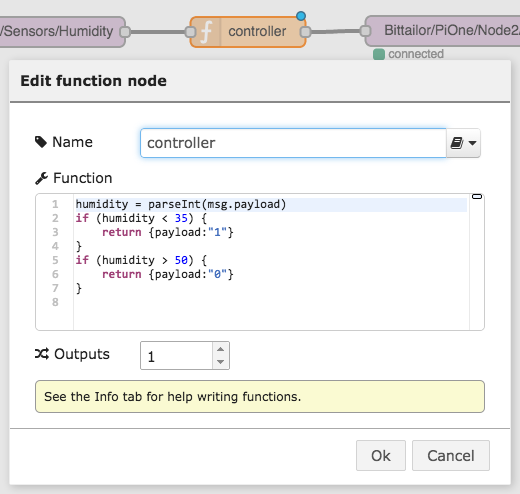
Task: Click the Info tab help tip
Action: coord(260,397)
